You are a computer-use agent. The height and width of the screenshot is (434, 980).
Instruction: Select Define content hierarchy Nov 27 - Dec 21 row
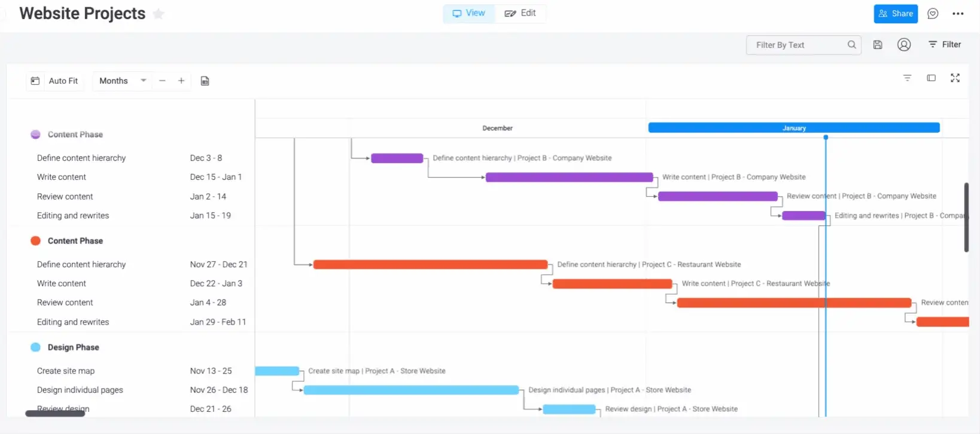[x=130, y=264]
